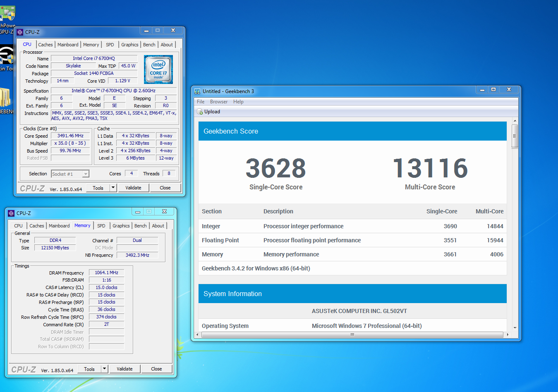Click the Integer row multi-core value 14844
The height and width of the screenshot is (392, 558).
495,226
